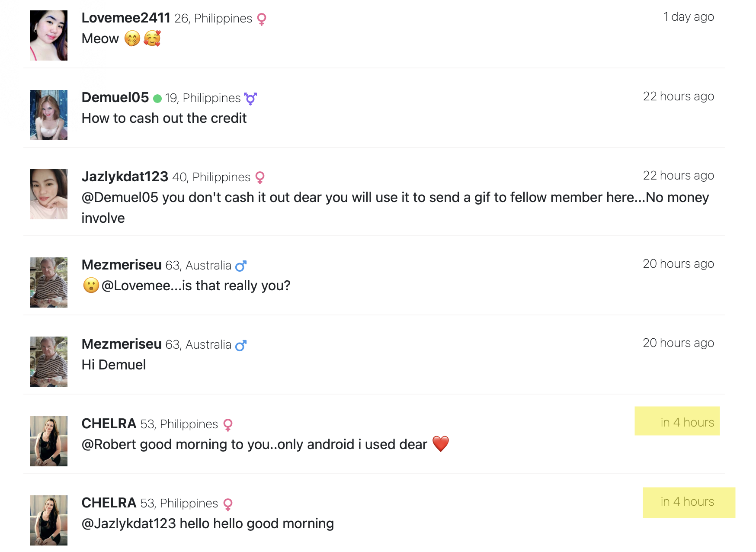756x552 pixels.
Task: Click male icon on Mezmeriseu's 'Hi Demuel' message
Action: (241, 345)
